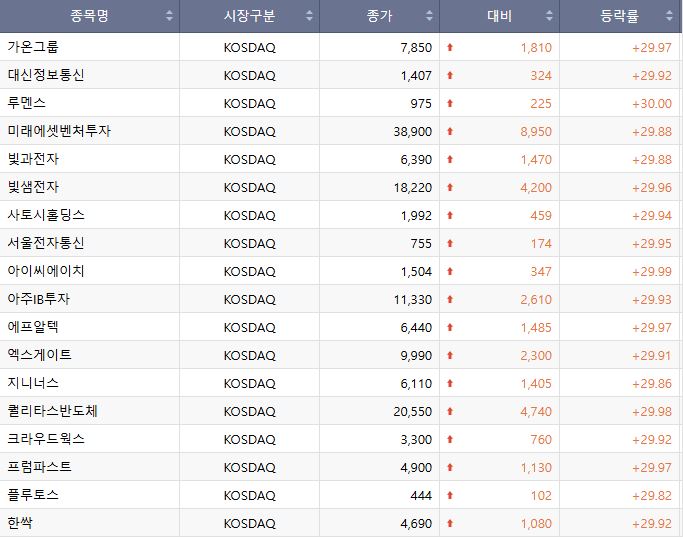The height and width of the screenshot is (537, 683).
Task: Select stock name 지니너스
Action: click(x=33, y=383)
